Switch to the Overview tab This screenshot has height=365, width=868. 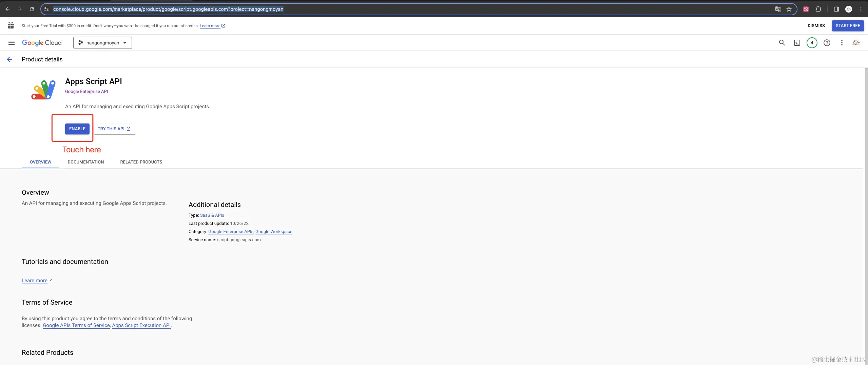tap(40, 162)
